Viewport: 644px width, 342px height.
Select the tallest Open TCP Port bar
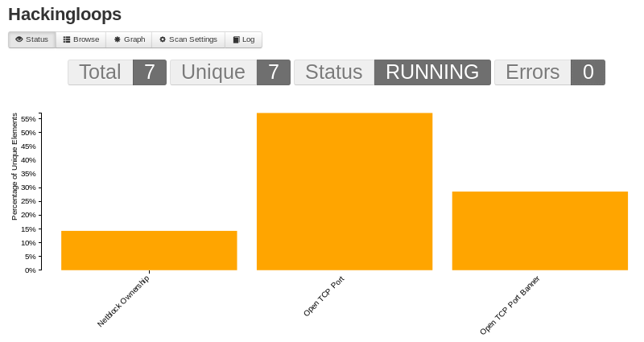pyautogui.click(x=345, y=192)
